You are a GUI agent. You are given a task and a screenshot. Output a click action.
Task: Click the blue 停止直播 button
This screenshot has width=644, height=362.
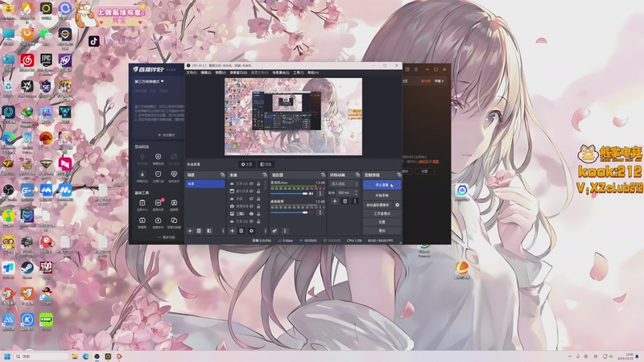click(382, 185)
